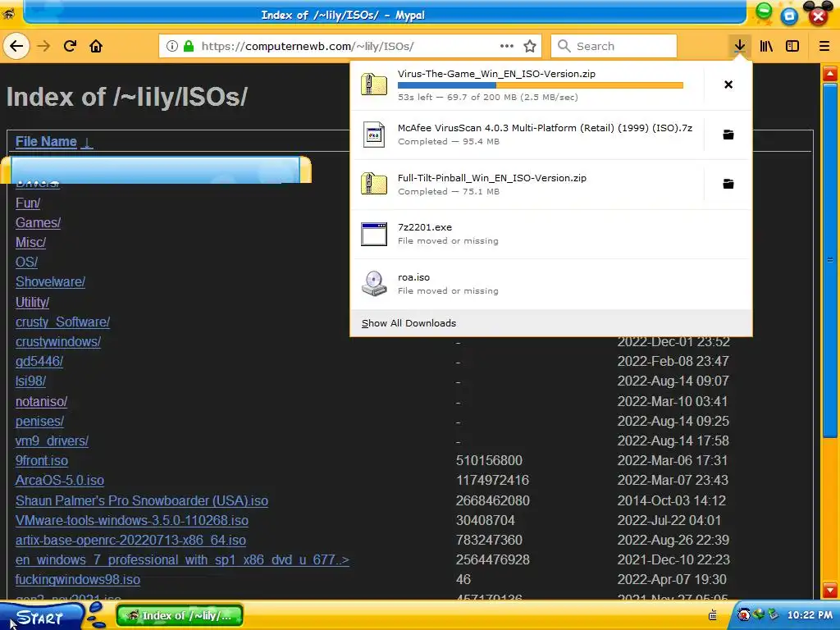Open the Games/ directory
Image resolution: width=840 pixels, height=630 pixels.
[38, 222]
